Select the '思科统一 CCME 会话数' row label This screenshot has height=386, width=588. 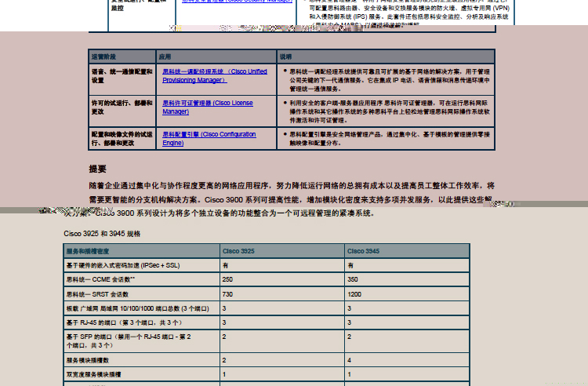click(100, 279)
